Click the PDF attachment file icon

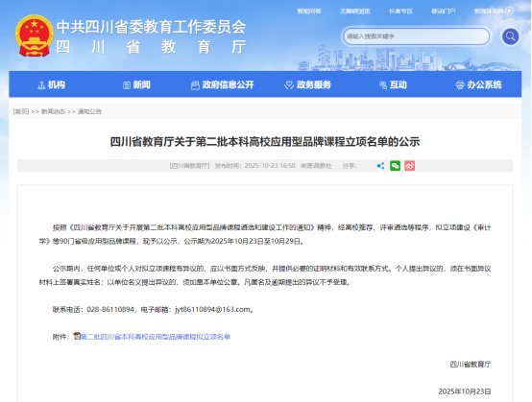[x=77, y=336]
